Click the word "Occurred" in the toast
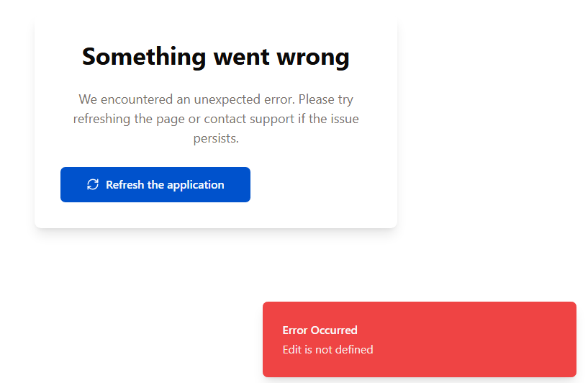 (x=334, y=330)
